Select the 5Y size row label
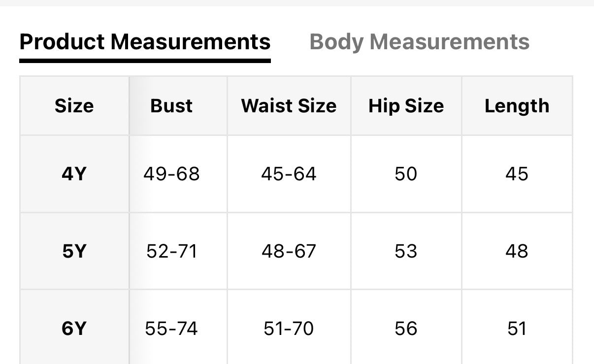The width and height of the screenshot is (594, 364). [74, 251]
